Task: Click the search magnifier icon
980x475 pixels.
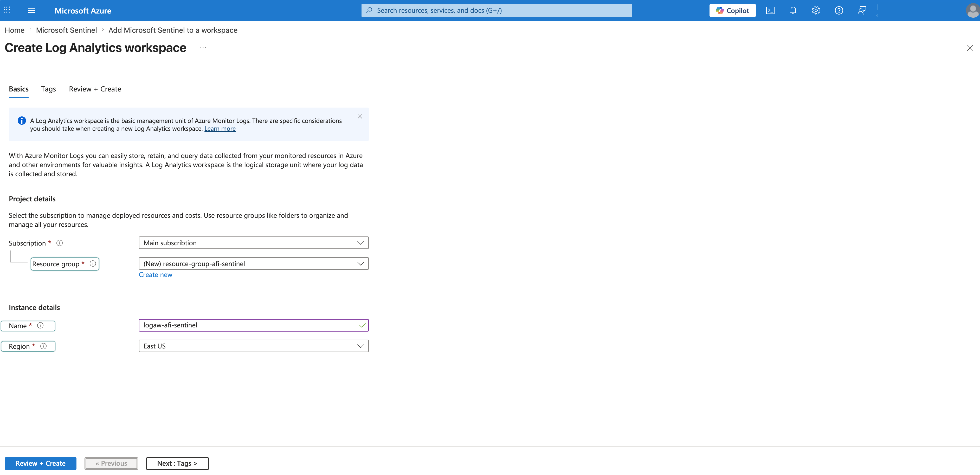Action: pos(369,10)
